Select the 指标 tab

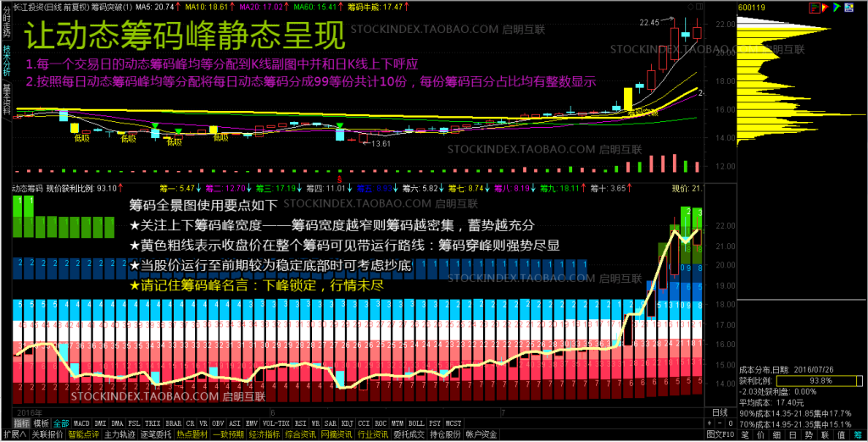[21, 423]
